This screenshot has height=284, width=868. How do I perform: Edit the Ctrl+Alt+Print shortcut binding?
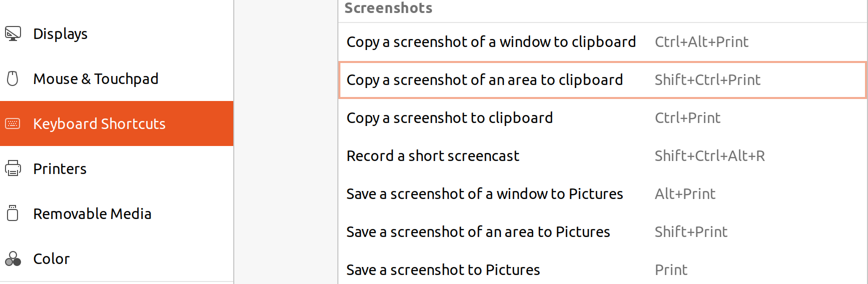click(701, 42)
